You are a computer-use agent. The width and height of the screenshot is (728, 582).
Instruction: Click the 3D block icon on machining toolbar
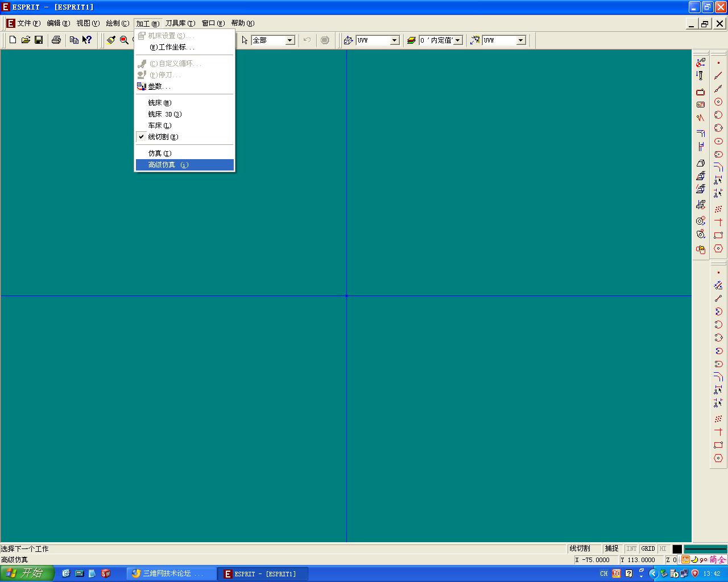(x=701, y=163)
